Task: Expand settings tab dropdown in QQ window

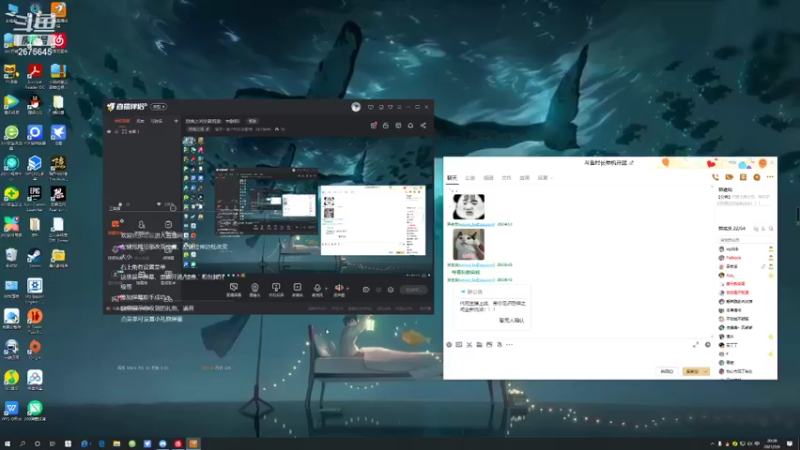Action: point(552,178)
